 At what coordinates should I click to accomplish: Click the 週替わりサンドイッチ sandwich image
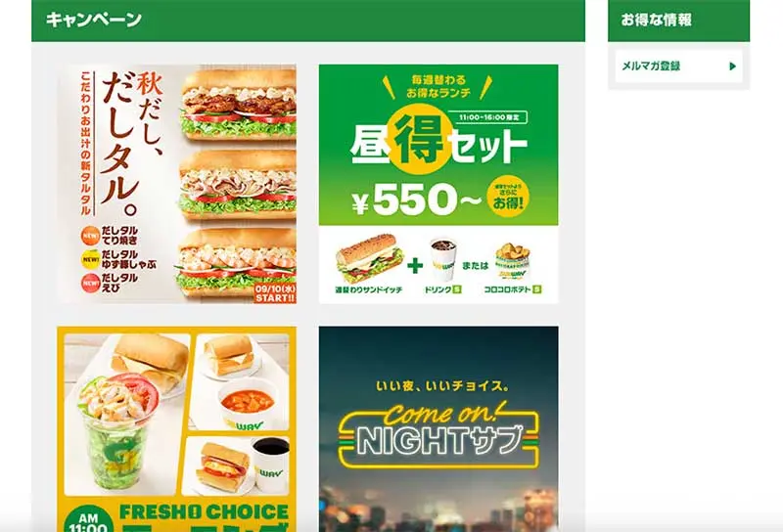(370, 258)
